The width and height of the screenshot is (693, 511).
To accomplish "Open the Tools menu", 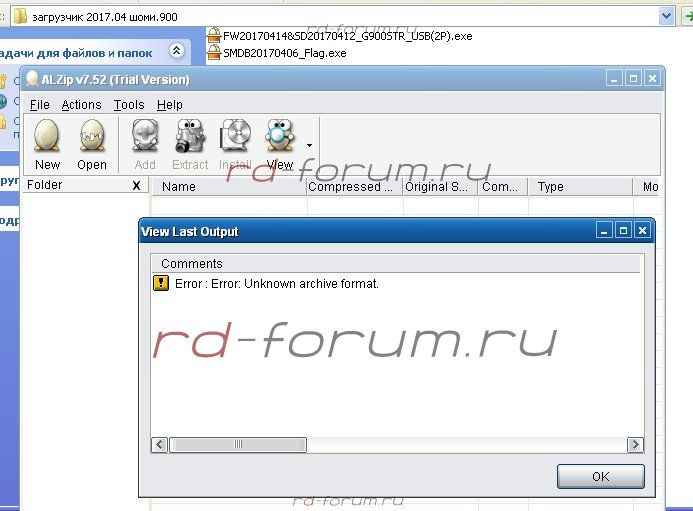I will 129,104.
